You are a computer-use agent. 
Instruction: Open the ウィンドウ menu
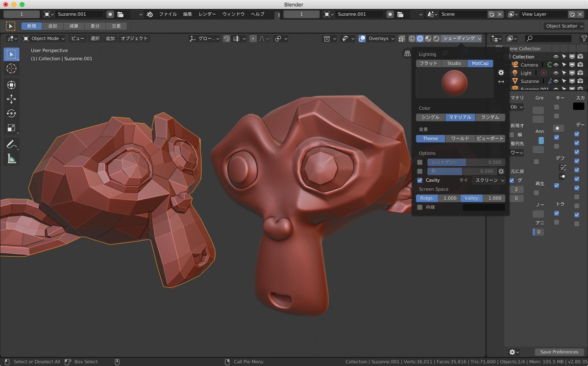point(233,14)
